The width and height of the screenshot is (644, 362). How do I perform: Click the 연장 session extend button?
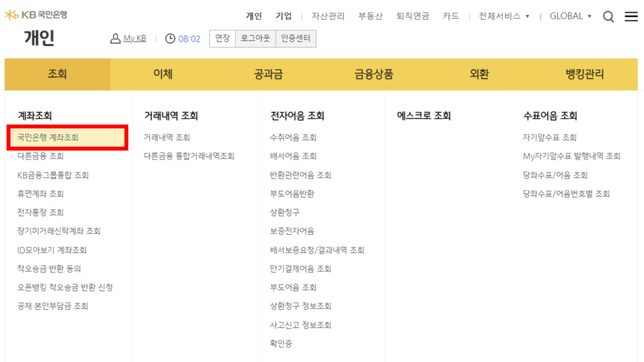coord(222,38)
